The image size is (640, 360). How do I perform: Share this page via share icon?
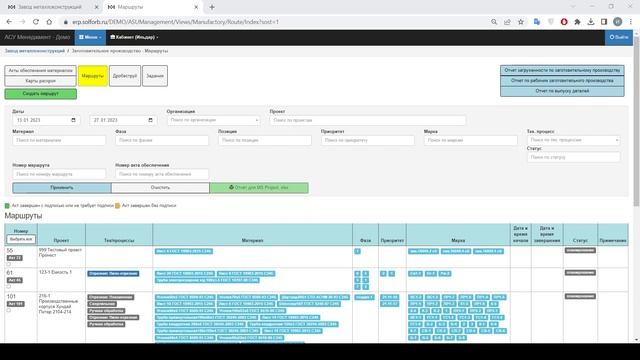click(x=507, y=22)
